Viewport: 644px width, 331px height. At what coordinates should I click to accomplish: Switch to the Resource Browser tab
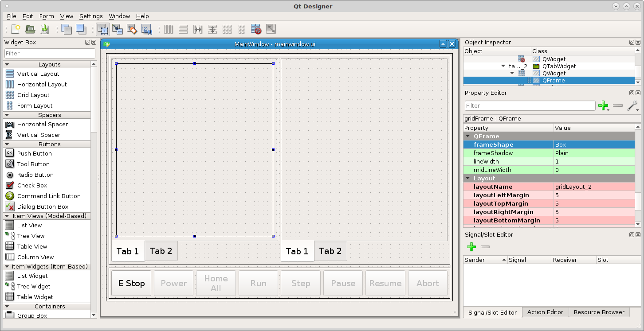click(x=599, y=312)
